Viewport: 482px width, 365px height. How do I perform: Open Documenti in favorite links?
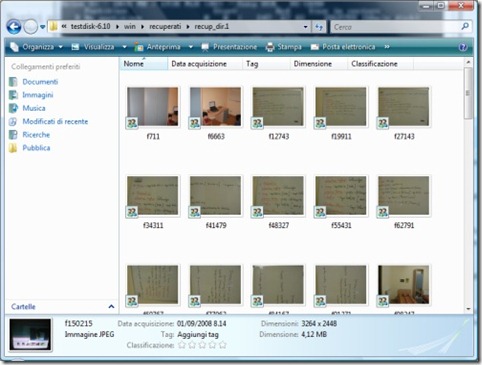(40, 82)
